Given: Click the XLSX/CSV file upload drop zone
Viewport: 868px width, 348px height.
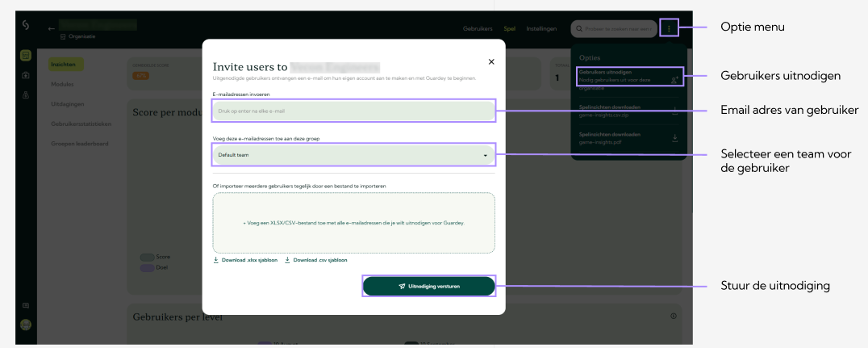Looking at the screenshot, I should (x=353, y=222).
